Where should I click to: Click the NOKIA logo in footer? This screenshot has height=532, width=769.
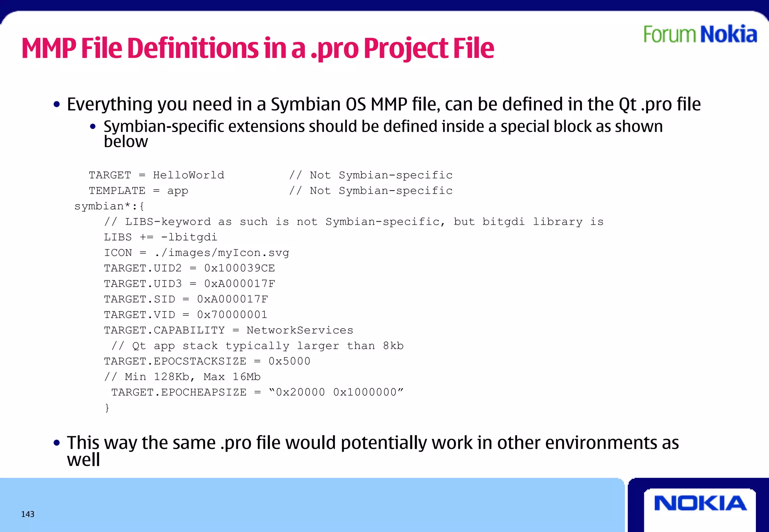[700, 503]
